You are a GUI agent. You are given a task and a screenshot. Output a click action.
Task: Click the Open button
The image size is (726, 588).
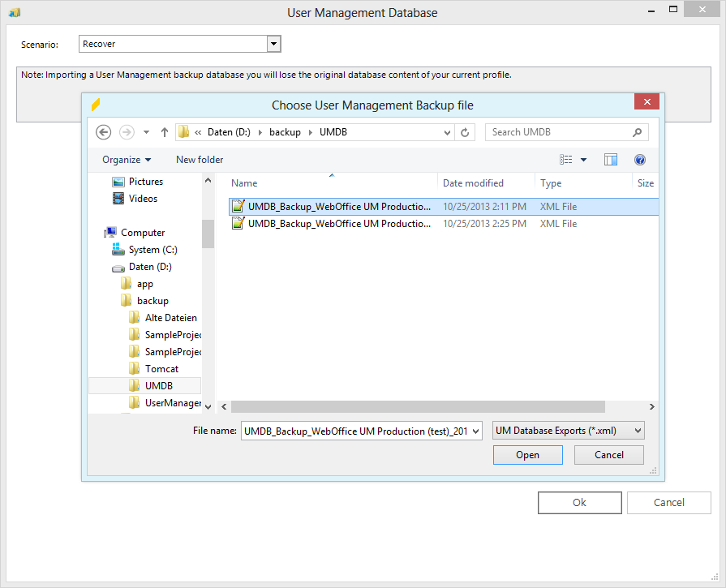pyautogui.click(x=527, y=454)
